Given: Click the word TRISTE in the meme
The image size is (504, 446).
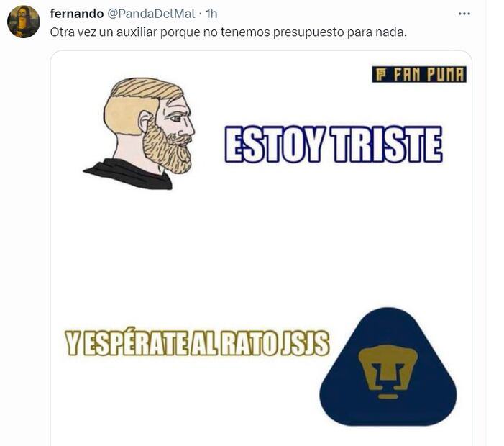Looking at the screenshot, I should (x=388, y=145).
